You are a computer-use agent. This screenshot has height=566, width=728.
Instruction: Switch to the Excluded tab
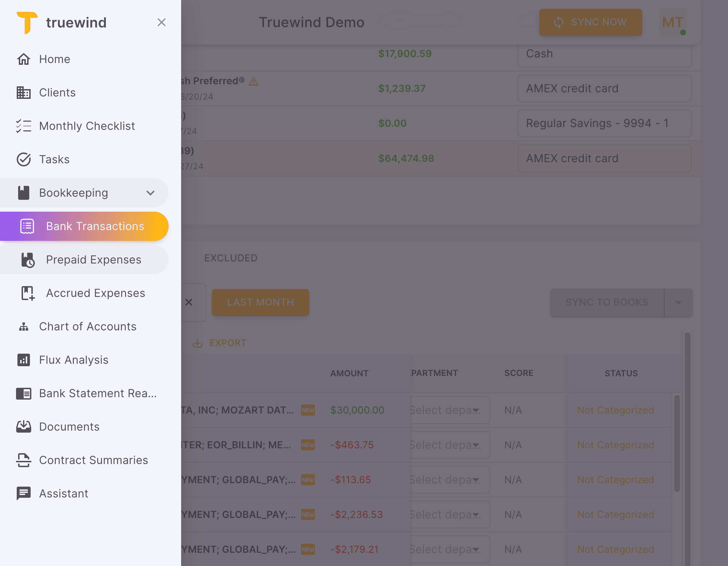231,258
